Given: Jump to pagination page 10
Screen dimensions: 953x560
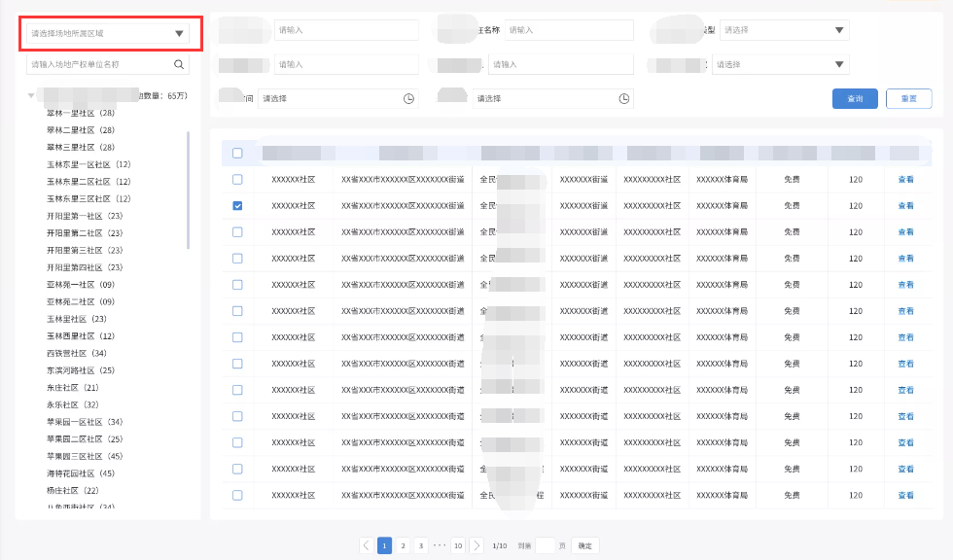Looking at the screenshot, I should [x=458, y=545].
